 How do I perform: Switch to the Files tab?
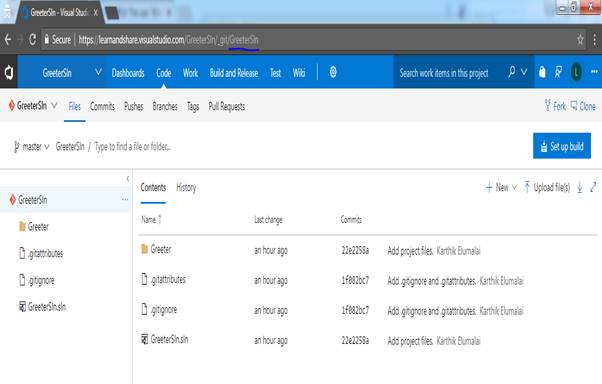pyautogui.click(x=74, y=106)
